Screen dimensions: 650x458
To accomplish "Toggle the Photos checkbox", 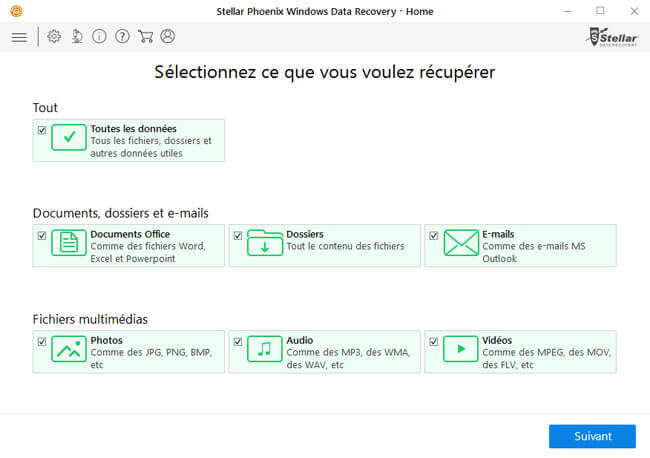I will (42, 342).
